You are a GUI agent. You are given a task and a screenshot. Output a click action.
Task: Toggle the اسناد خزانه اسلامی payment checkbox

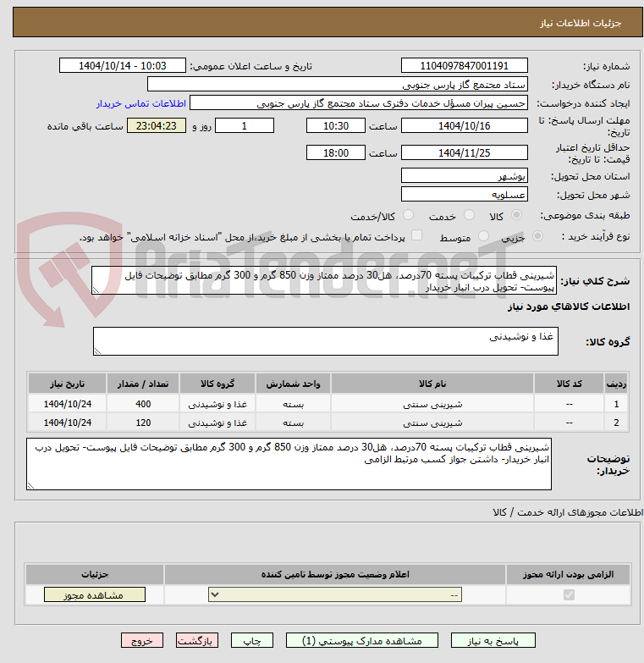pyautogui.click(x=416, y=235)
